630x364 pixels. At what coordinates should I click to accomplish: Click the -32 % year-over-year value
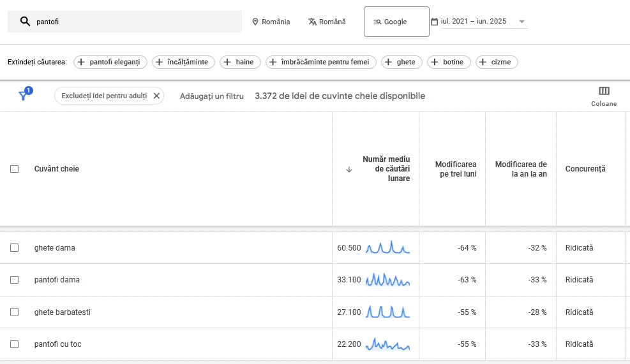(x=537, y=247)
